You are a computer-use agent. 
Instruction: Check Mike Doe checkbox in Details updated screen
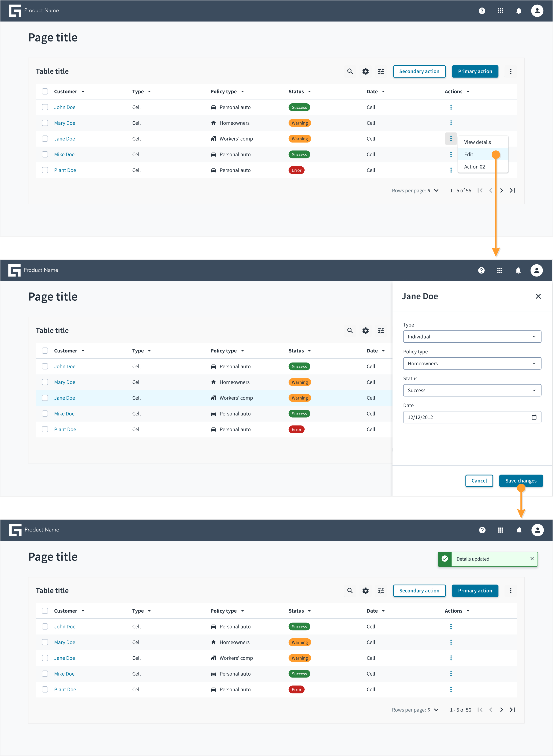[x=45, y=674]
